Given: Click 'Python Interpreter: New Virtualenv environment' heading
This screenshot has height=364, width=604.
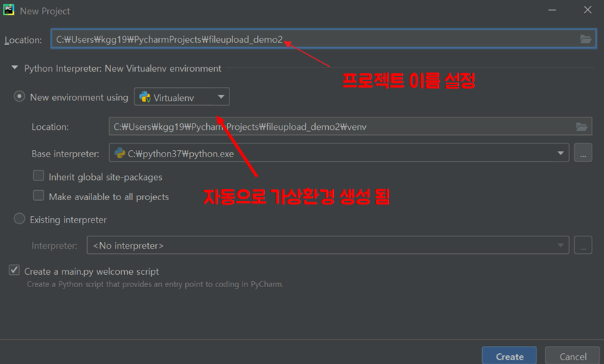Looking at the screenshot, I should pyautogui.click(x=123, y=68).
